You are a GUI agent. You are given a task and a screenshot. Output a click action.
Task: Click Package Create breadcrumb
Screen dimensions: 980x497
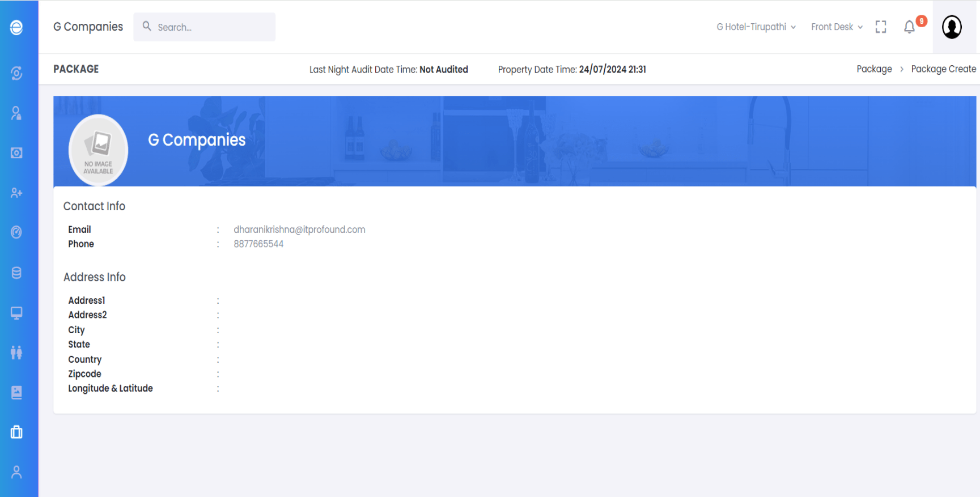(943, 69)
